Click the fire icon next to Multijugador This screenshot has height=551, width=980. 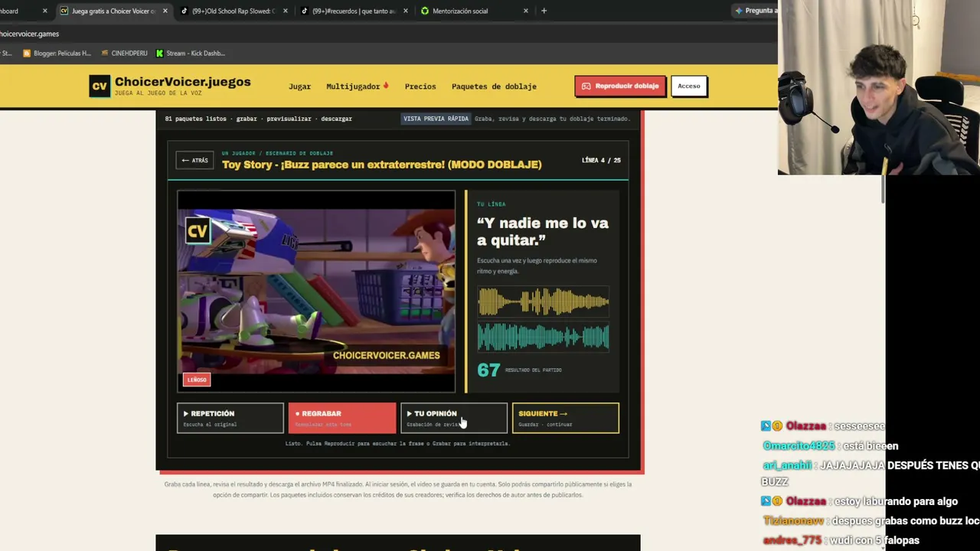[386, 86]
